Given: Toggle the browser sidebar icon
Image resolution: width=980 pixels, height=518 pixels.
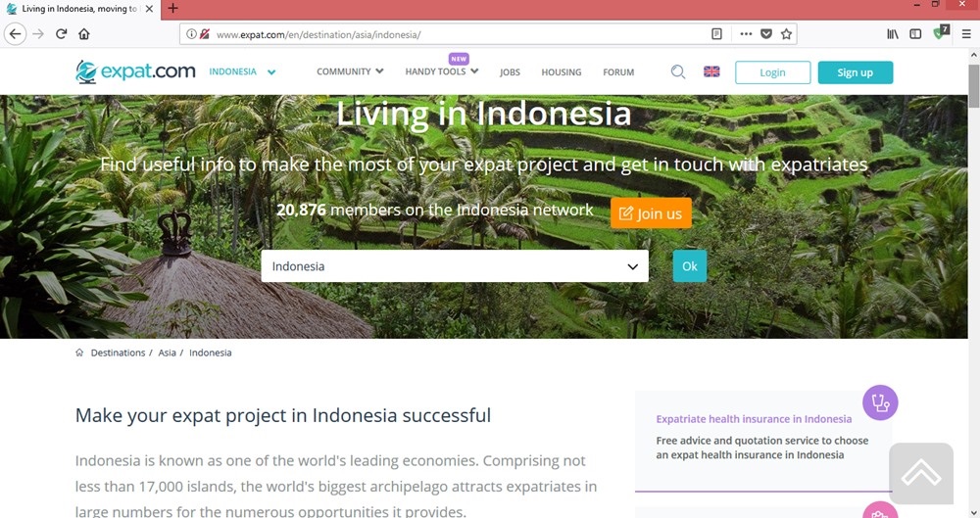Looking at the screenshot, I should (x=915, y=33).
